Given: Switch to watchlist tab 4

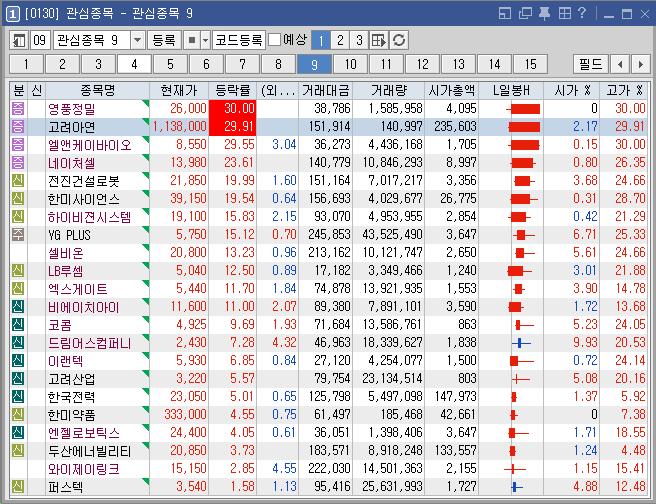Looking at the screenshot, I should (134, 64).
